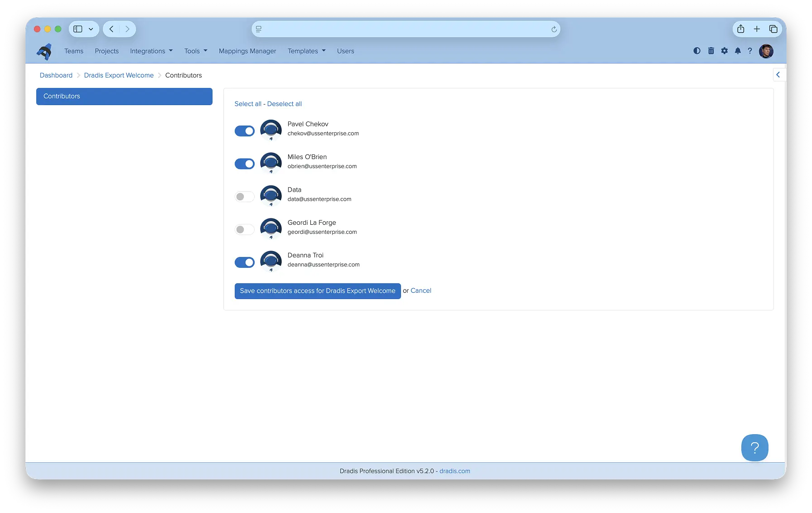Show the browser tab overview icon
812x513 pixels.
click(773, 29)
